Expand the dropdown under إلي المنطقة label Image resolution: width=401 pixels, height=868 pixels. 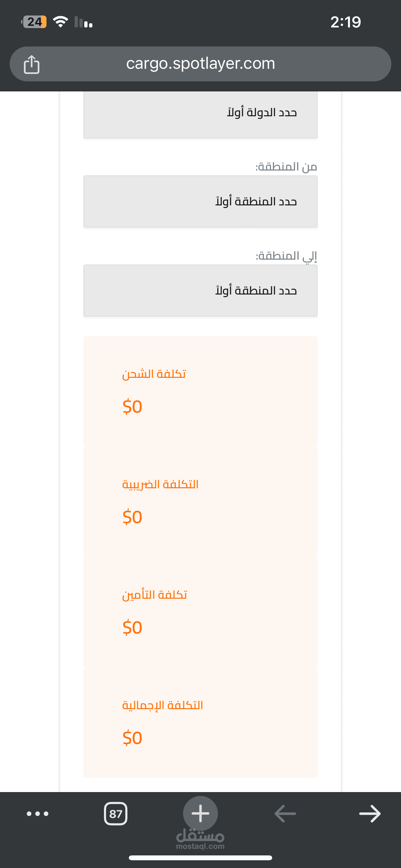(200, 290)
